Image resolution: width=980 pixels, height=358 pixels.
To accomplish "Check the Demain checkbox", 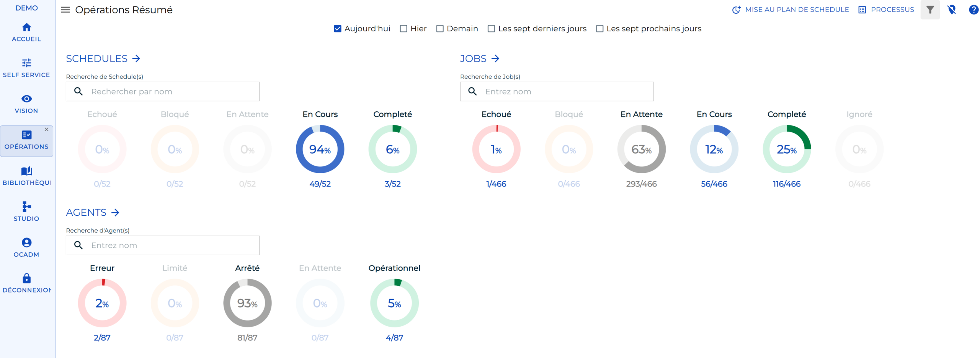I will tap(440, 29).
